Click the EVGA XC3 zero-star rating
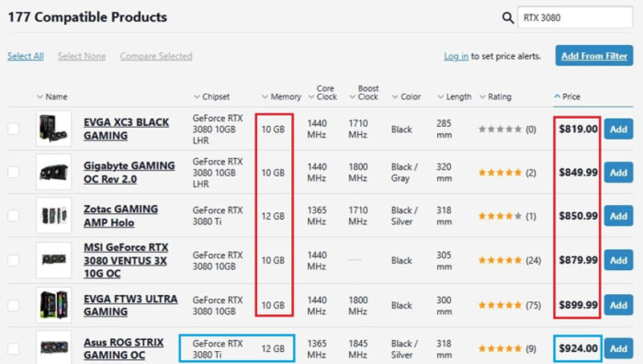Screen dimensions: 643x364 point(507,129)
